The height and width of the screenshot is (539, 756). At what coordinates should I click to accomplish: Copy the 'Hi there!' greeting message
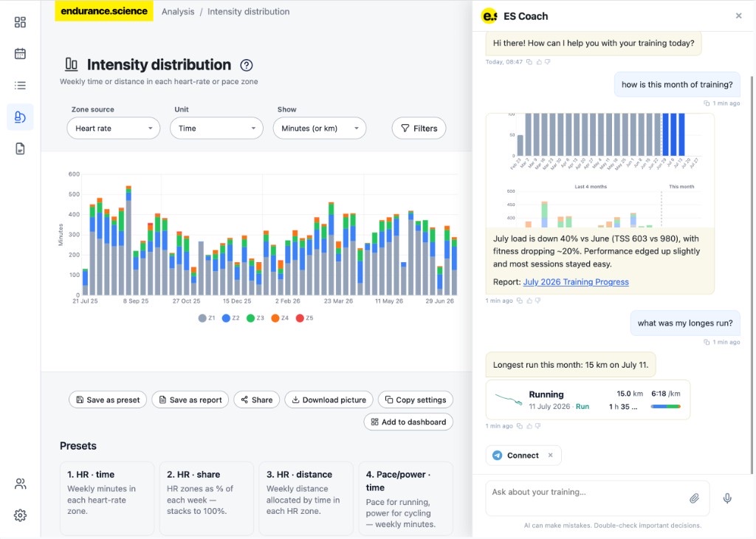click(529, 62)
